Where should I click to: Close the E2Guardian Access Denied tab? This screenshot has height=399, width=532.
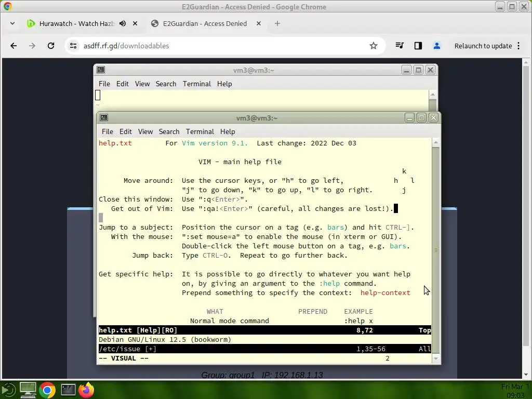pos(259,23)
